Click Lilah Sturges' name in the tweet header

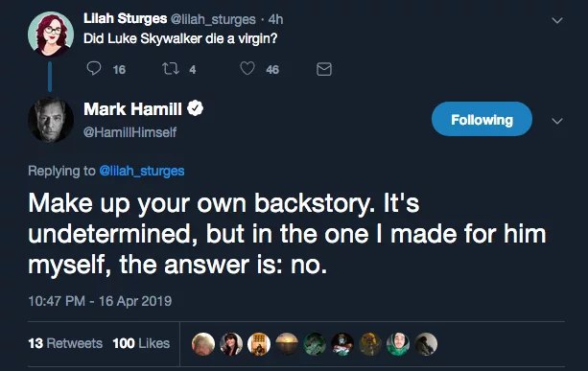pos(126,18)
